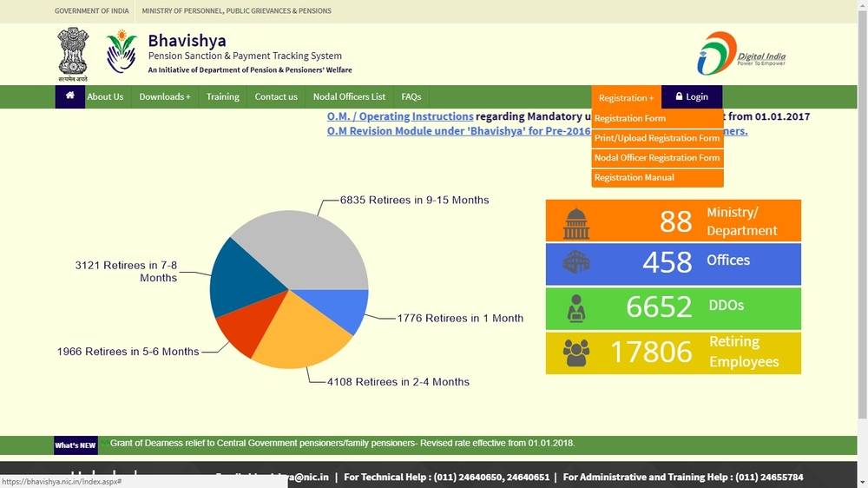Expand the Downloads + menu

(x=165, y=96)
